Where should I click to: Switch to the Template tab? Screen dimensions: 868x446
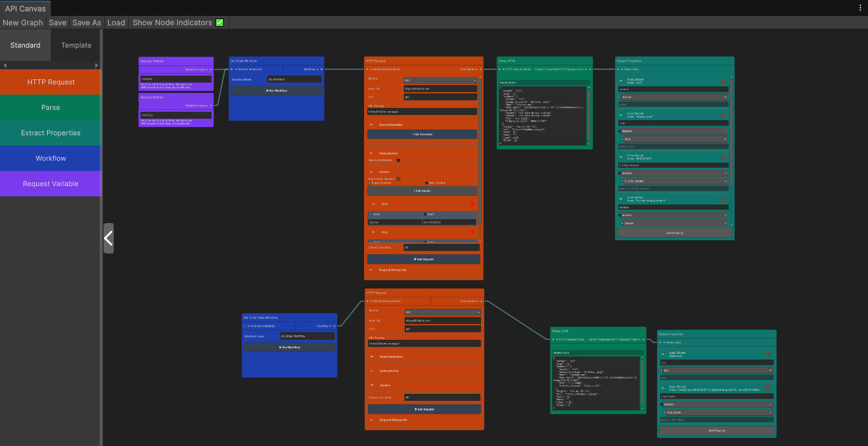pyautogui.click(x=76, y=45)
